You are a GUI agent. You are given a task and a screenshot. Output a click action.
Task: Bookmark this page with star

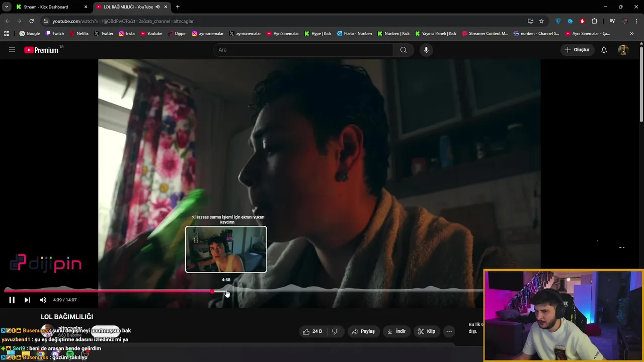click(x=541, y=21)
